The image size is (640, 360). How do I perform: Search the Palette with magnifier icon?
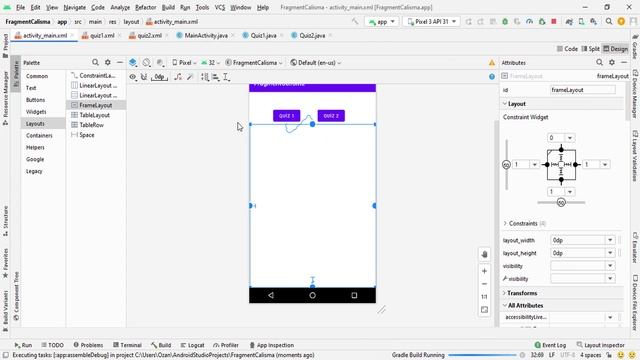tap(95, 62)
